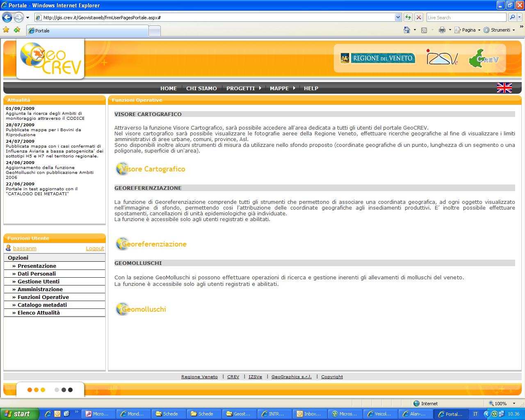The width and height of the screenshot is (525, 420).
Task: Click the Windows Start button
Action: [19, 414]
